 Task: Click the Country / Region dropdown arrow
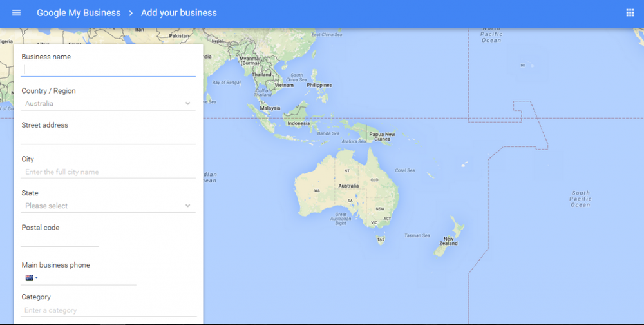[x=187, y=103]
